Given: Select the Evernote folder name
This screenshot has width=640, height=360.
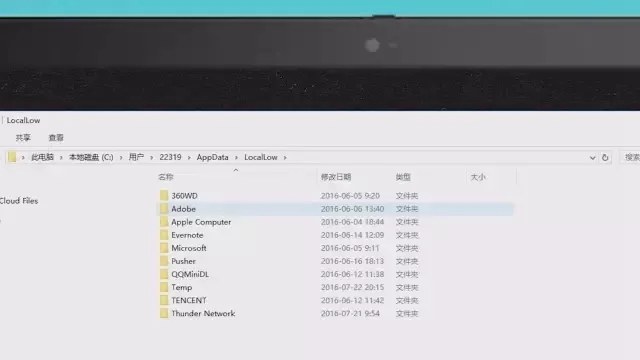Looking at the screenshot, I should pos(187,235).
